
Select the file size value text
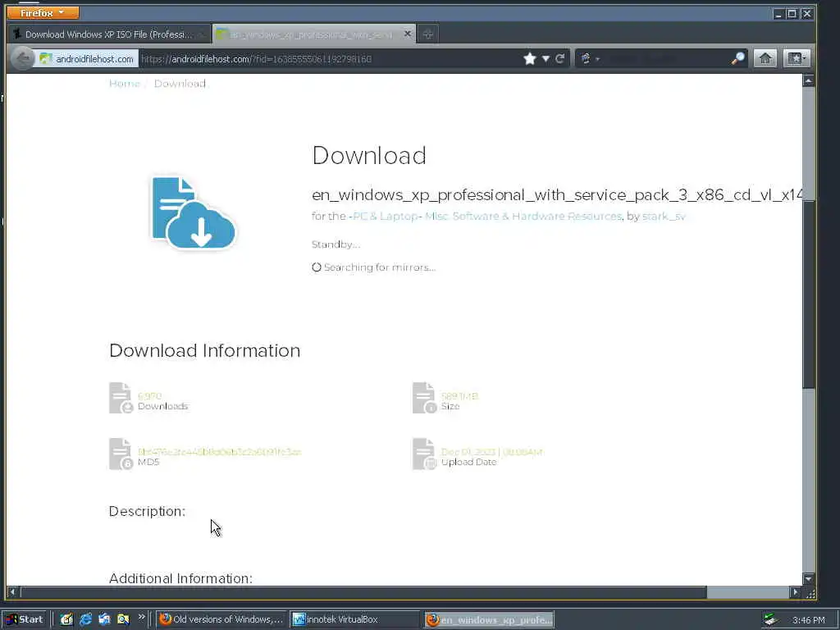point(459,396)
